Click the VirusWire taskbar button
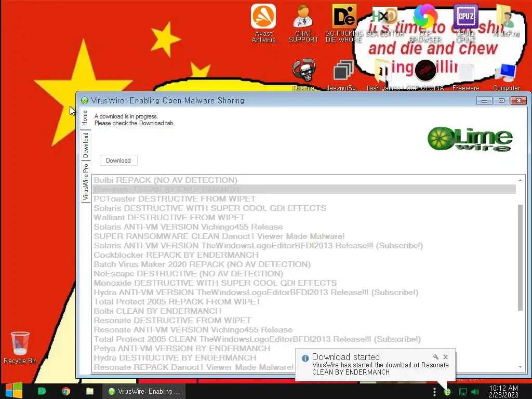The height and width of the screenshot is (399, 532). tap(144, 391)
